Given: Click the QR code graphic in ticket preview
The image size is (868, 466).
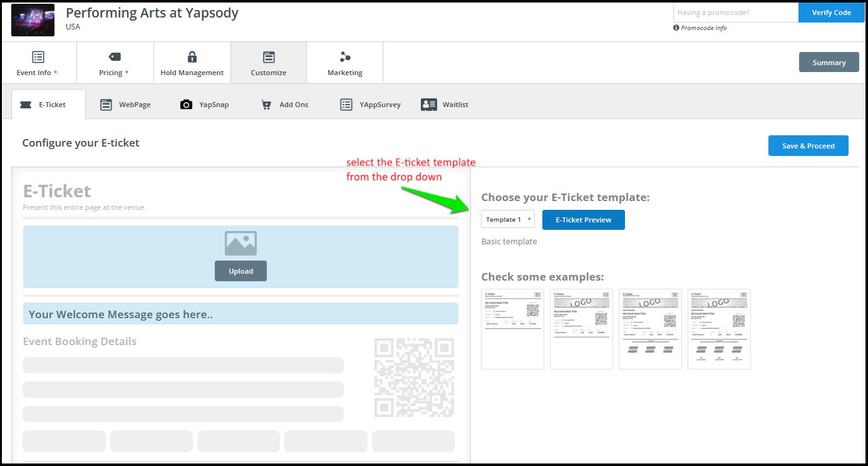Looking at the screenshot, I should [x=414, y=378].
